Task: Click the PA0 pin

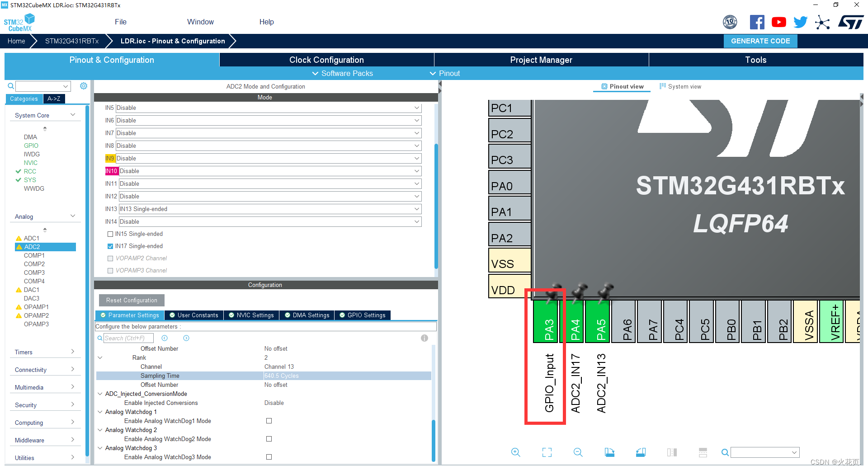Action: 510,183
